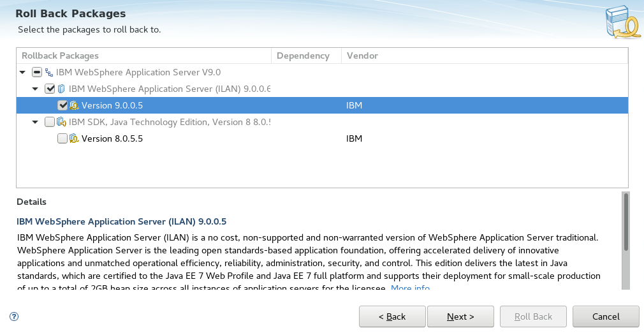Click the help question mark icon
644x335 pixels.
click(x=14, y=316)
